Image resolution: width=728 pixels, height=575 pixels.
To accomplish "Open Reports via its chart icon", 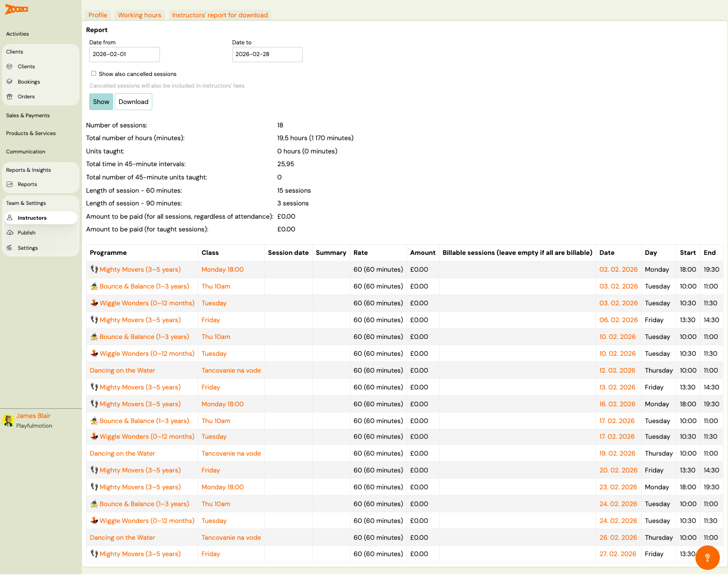I will point(10,185).
